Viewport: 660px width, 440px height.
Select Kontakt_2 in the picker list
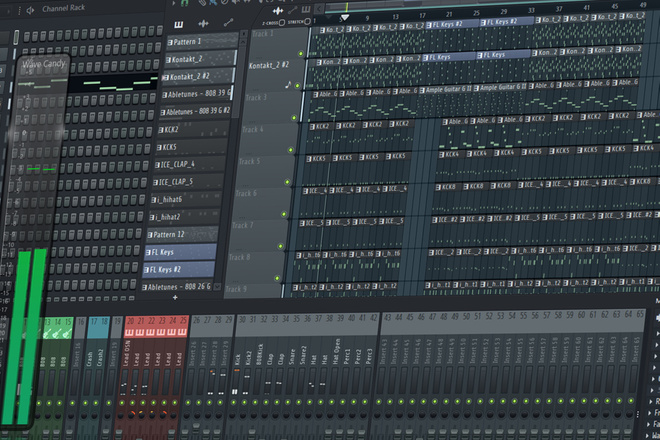(200, 59)
